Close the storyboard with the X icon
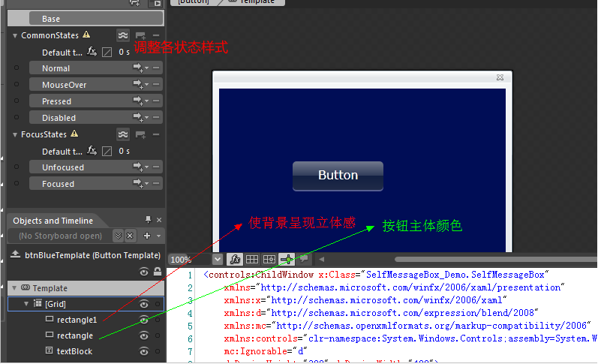 pos(130,236)
